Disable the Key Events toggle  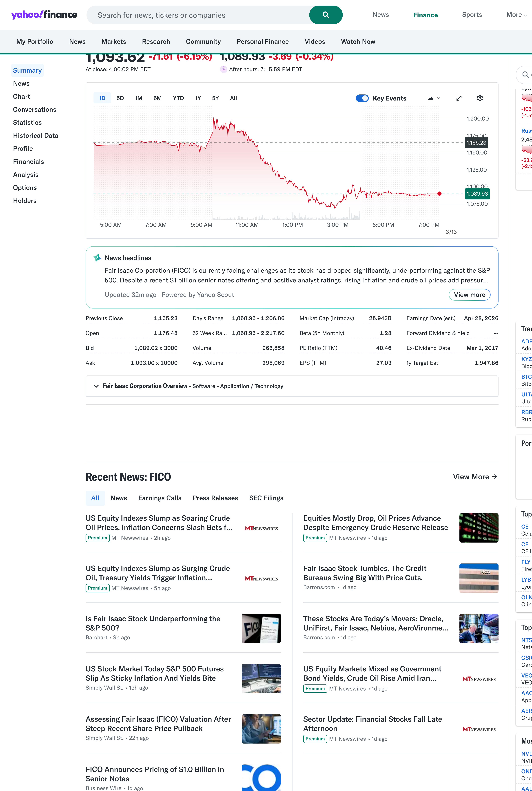[362, 98]
